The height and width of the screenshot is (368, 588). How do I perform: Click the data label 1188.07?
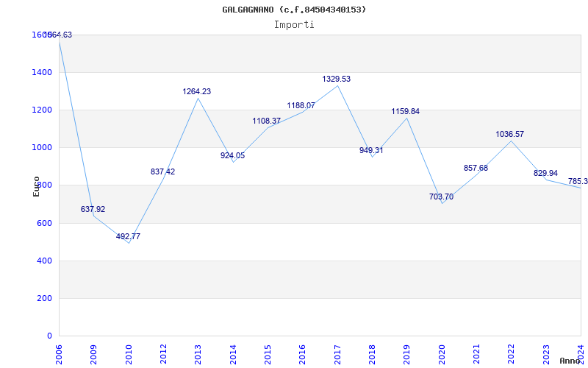pos(301,105)
